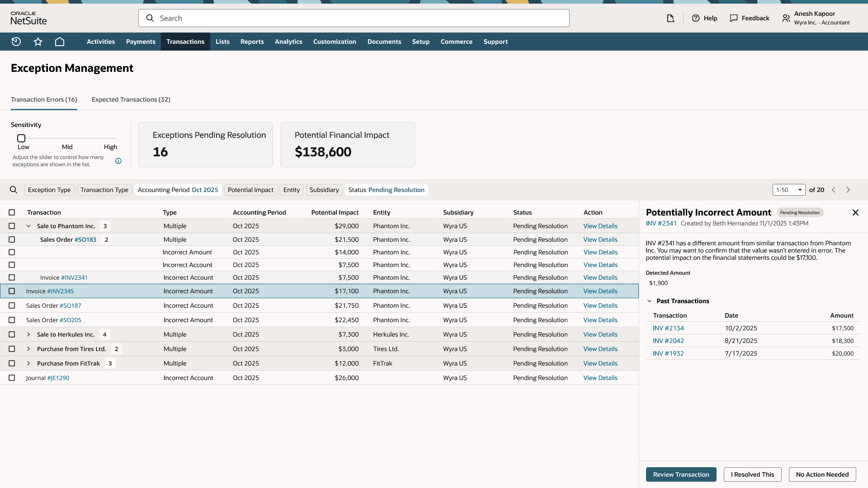Click the Favorites star icon
Screen dimensions: 868x488
[x=38, y=42]
